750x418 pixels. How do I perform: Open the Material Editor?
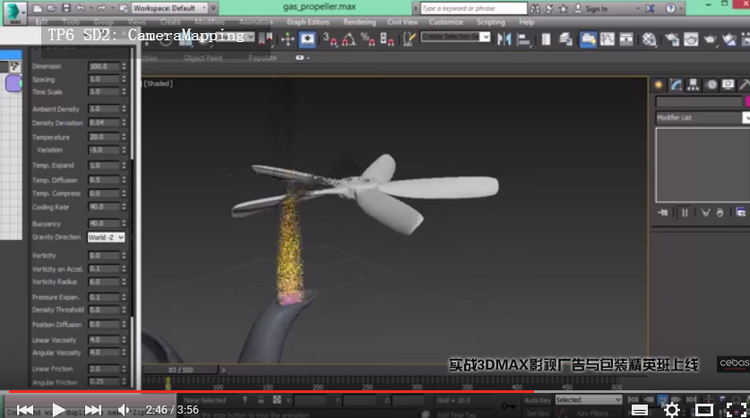coord(649,39)
